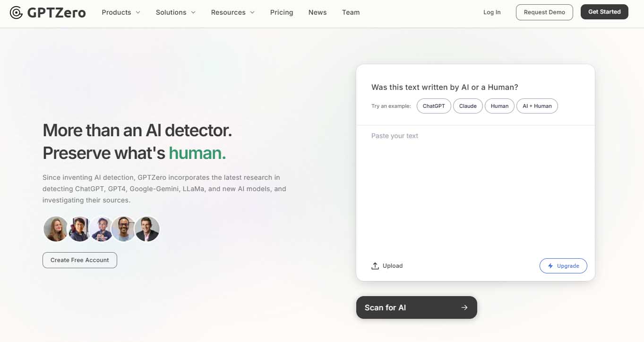Open the Solutions menu
Screen dimensions: 644x342
pyautogui.click(x=175, y=12)
